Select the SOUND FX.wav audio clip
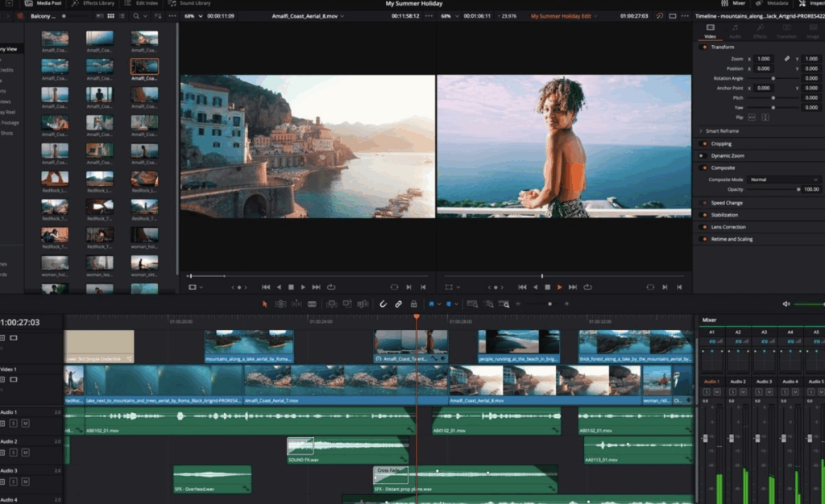Viewport: 825px width, 504px height. coord(350,450)
